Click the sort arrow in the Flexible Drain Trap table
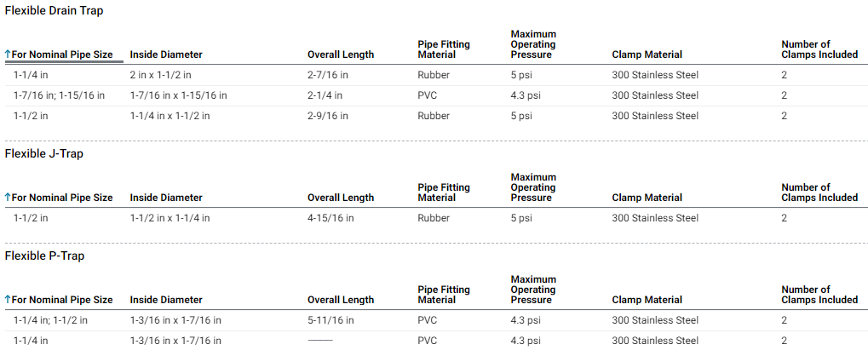Screen dimensions: 868x356 [x=8, y=55]
